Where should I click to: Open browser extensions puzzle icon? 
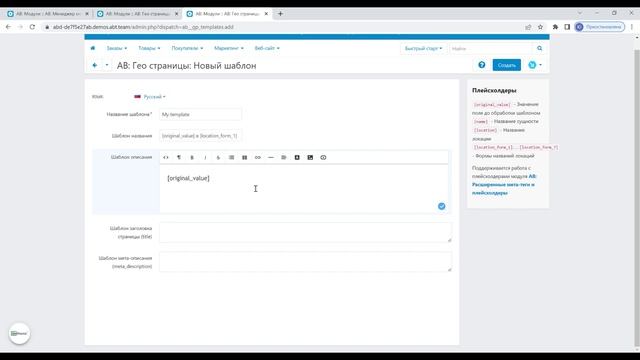point(555,27)
